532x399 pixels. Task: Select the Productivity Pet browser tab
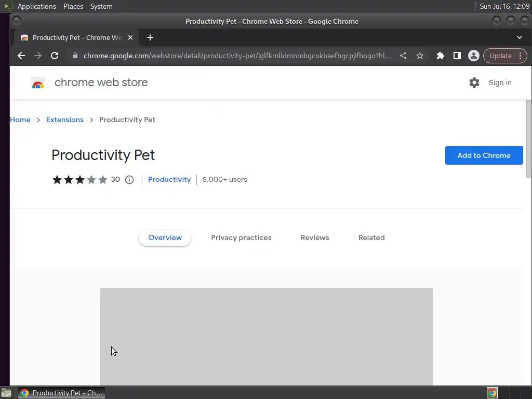click(76, 37)
